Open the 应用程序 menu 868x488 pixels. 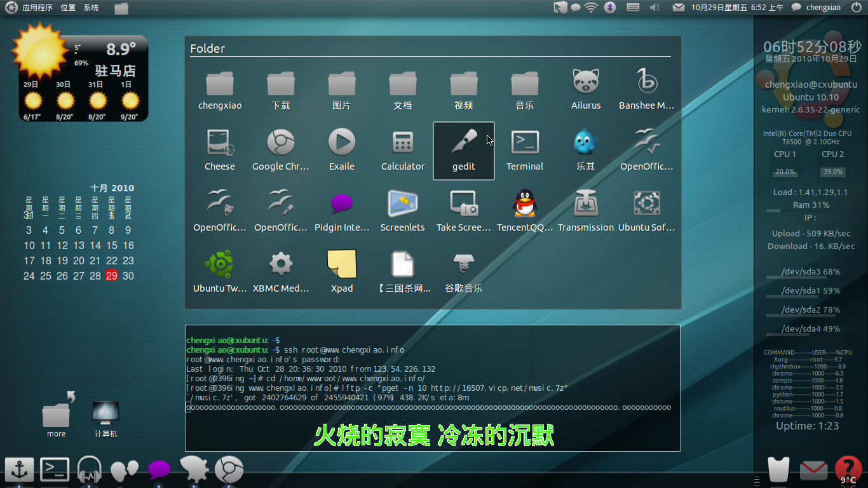click(37, 8)
